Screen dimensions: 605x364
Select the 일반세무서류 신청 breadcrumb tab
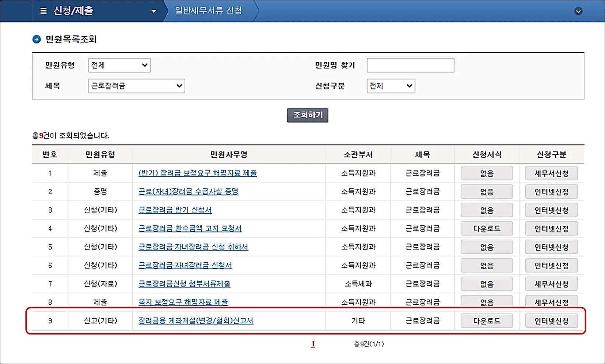point(208,11)
